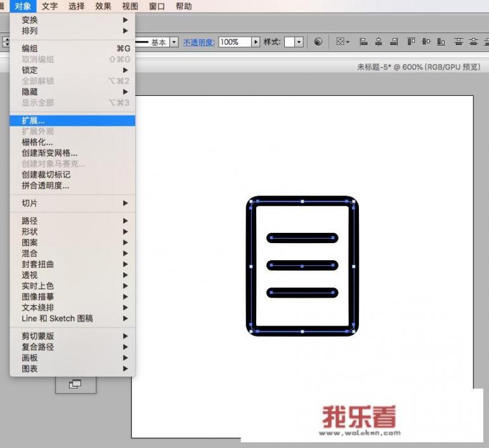Viewport: 489px width, 448px height.
Task: Choose 栅格化... menu entry
Action: pyautogui.click(x=72, y=142)
